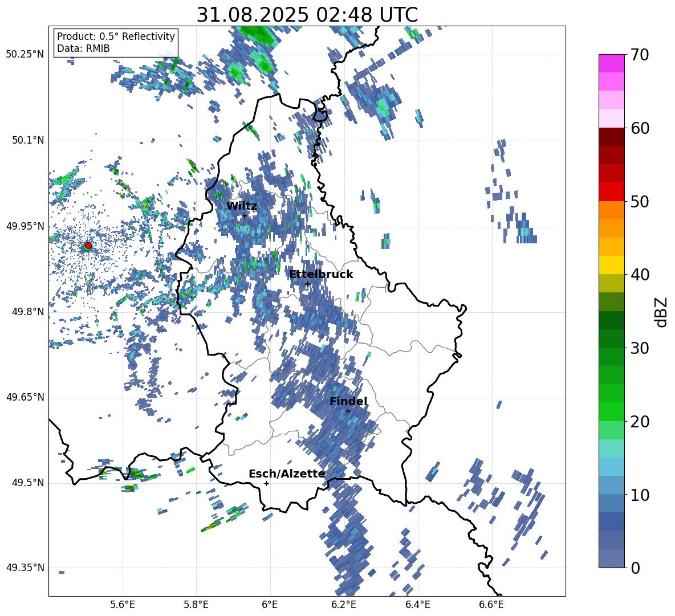Click the yellow colorbar swatch at 40
675x616 pixels.
pos(611,266)
